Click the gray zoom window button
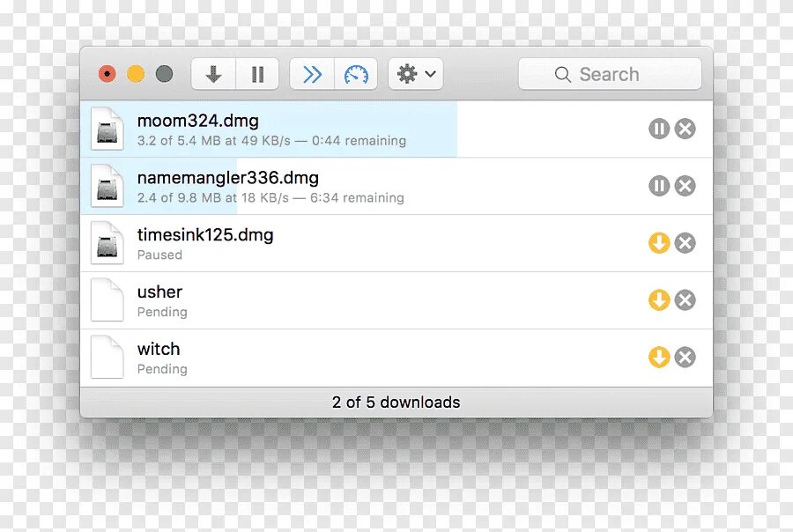Screen dimensions: 793x532 (x=164, y=74)
